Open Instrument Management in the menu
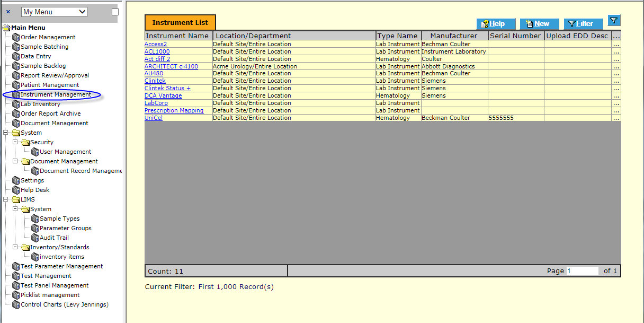Image resolution: width=644 pixels, height=323 pixels. click(x=56, y=94)
